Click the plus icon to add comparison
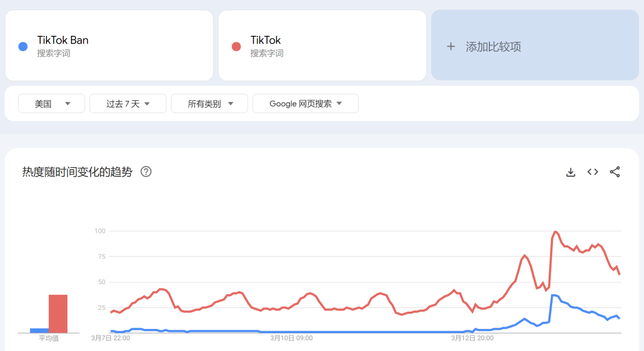The width and height of the screenshot is (644, 351). coord(451,47)
